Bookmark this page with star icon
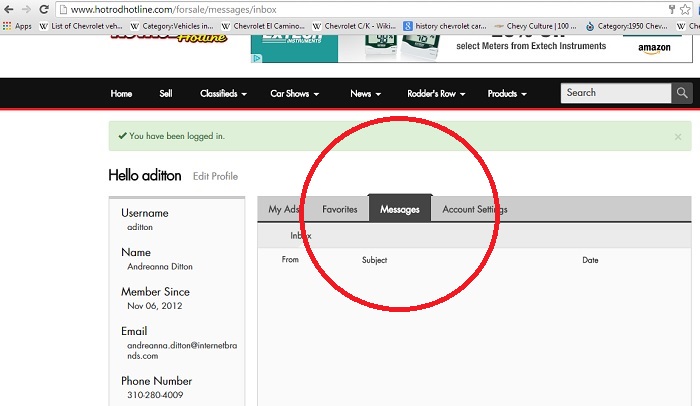 [671, 9]
